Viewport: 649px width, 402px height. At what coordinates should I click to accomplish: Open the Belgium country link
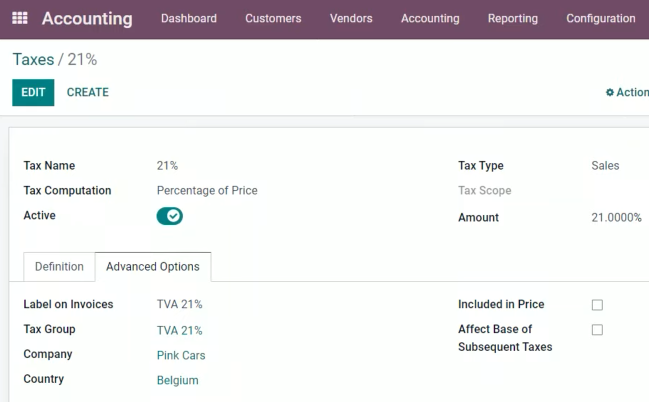pyautogui.click(x=178, y=380)
